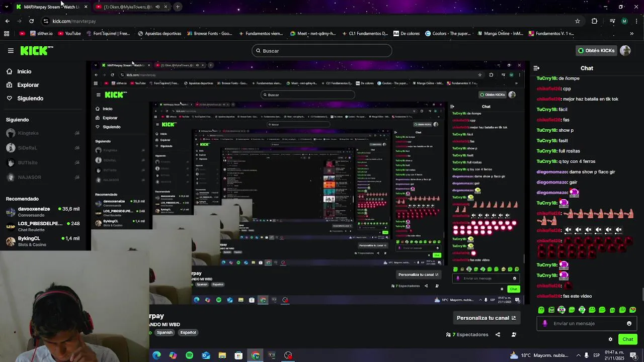Click the Explorar compass icon in sidebar
The height and width of the screenshot is (362, 644).
click(9, 85)
